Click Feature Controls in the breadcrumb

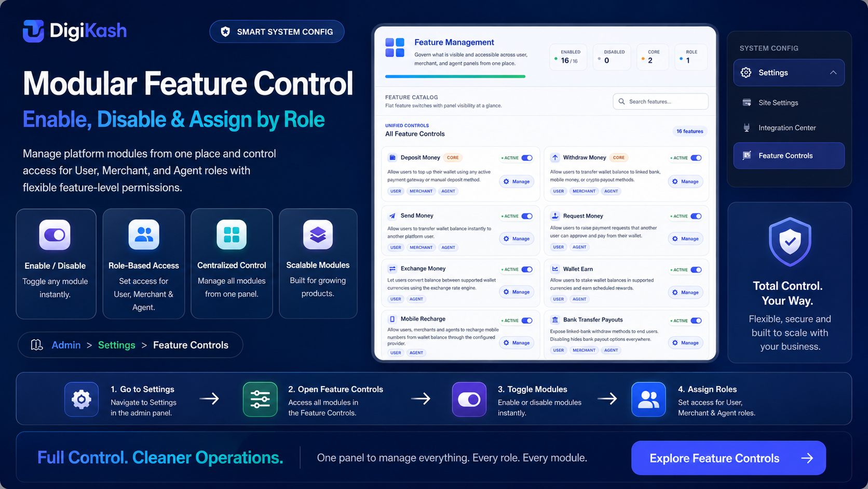(x=191, y=345)
